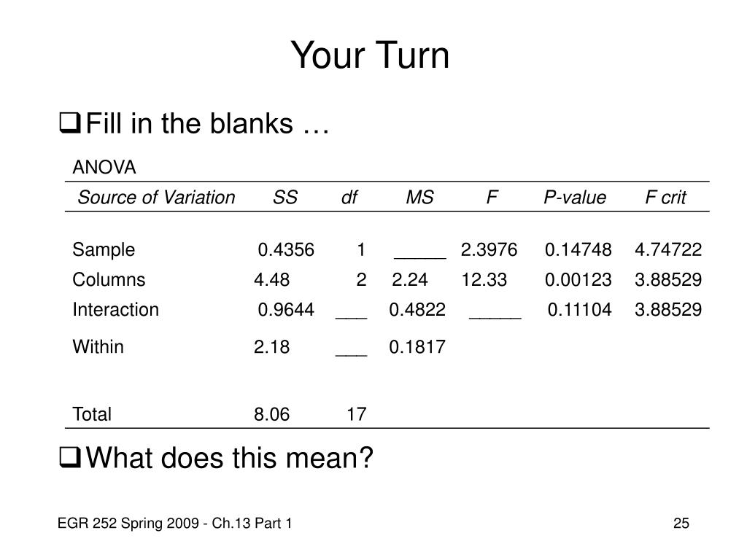
Task: Click the Your Turn slide title
Action: pos(370,55)
